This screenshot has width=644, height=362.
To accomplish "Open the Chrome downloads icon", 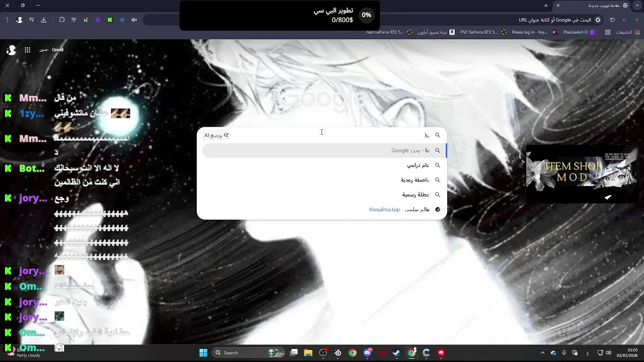I will pyautogui.click(x=43, y=20).
